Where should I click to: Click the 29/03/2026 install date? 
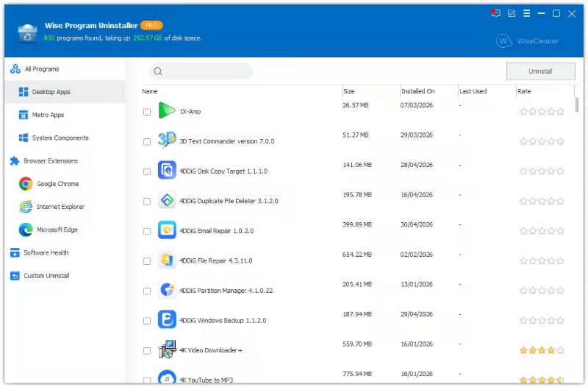pos(417,135)
